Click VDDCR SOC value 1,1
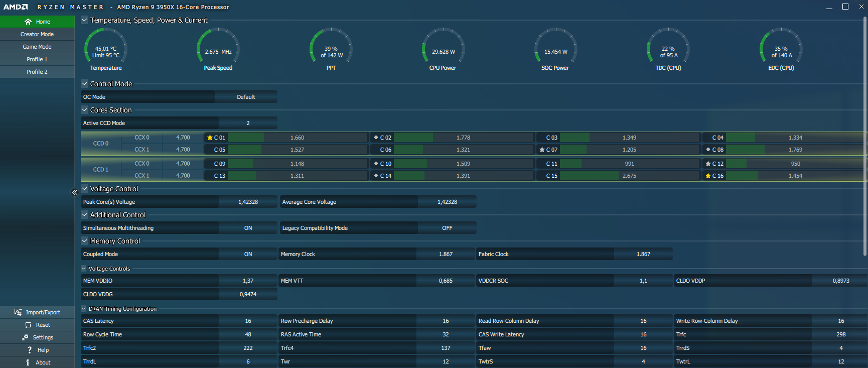 [643, 281]
